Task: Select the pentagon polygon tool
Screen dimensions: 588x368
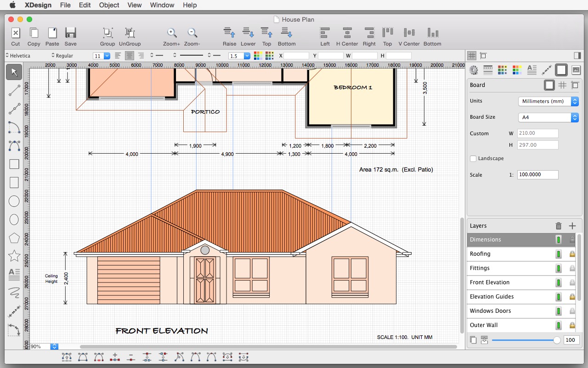Action: (x=14, y=238)
